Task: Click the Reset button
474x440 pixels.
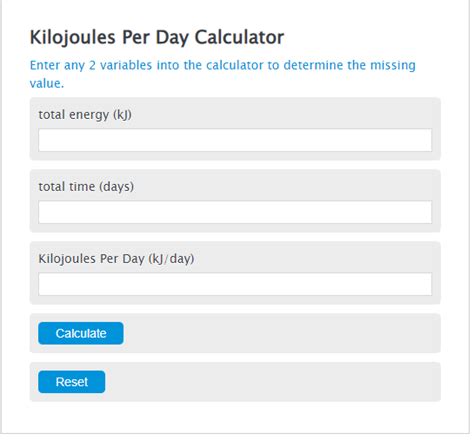Action: pyautogui.click(x=72, y=382)
